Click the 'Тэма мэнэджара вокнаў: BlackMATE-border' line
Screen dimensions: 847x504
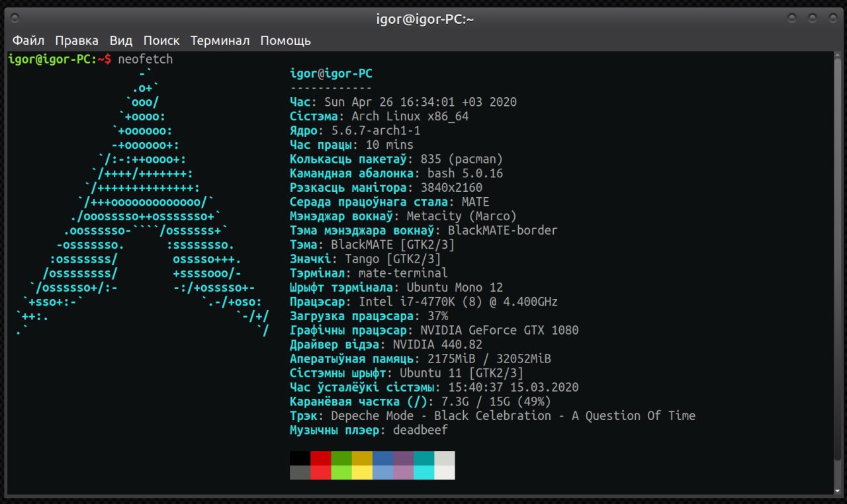(x=423, y=230)
